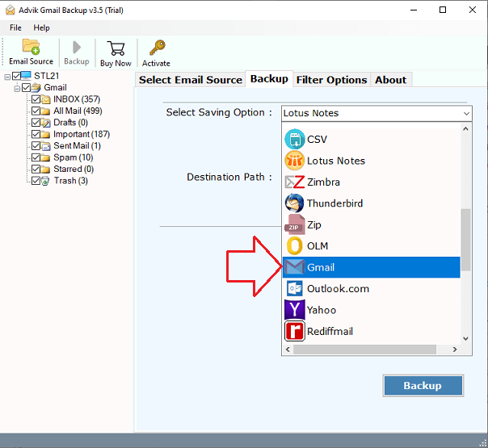Select 'All Mail (499)' folder label
Screen dimensions: 488x448
pos(78,111)
